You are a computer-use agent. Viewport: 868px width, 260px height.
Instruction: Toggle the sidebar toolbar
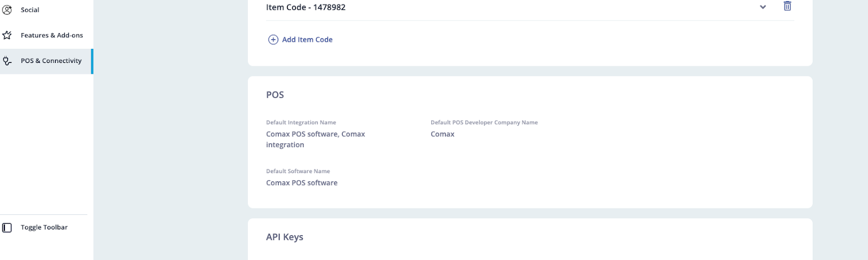(44, 227)
